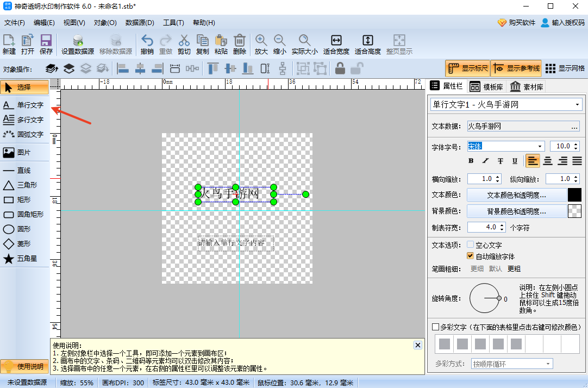Enable the 多彩文字 colorful text checkbox

(435, 327)
